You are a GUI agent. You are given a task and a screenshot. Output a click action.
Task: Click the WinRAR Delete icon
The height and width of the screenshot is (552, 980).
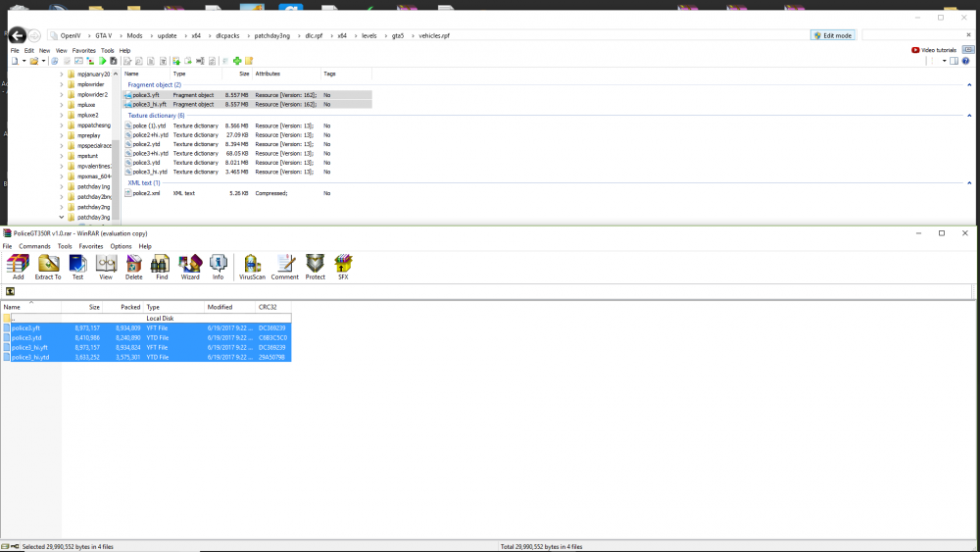(133, 267)
